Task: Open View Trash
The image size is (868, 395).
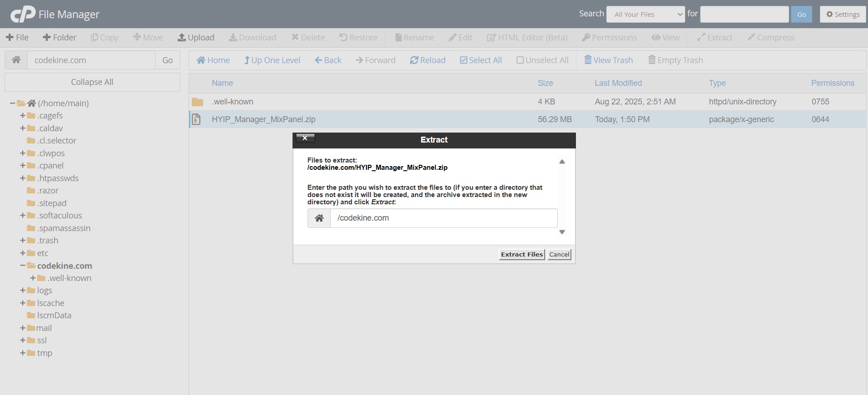Action: (x=608, y=60)
